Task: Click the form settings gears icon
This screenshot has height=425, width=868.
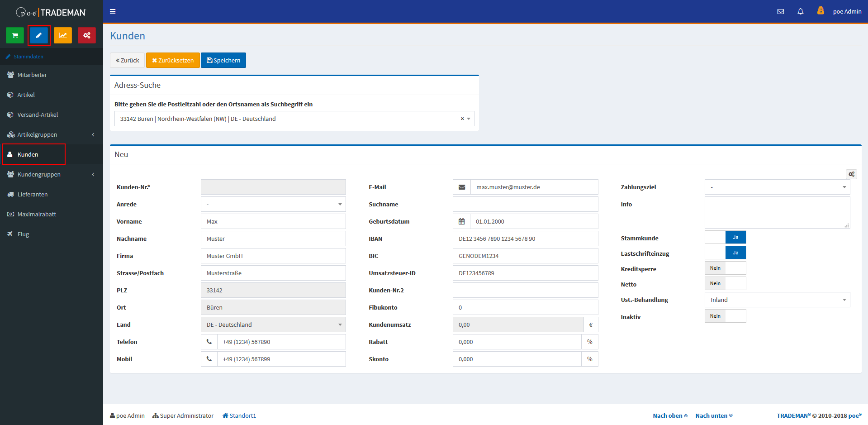Action: coord(851,174)
